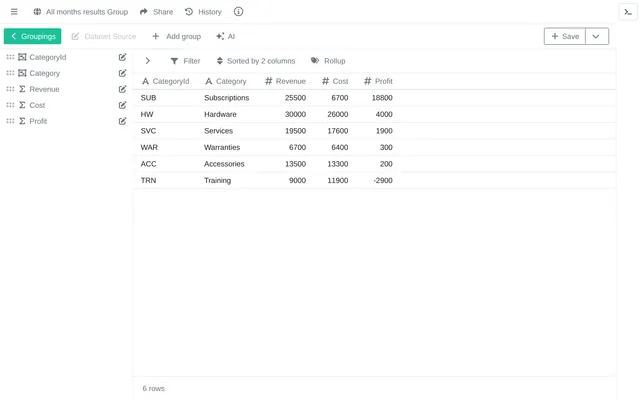
Task: Click the SUB cell
Action: [149, 98]
